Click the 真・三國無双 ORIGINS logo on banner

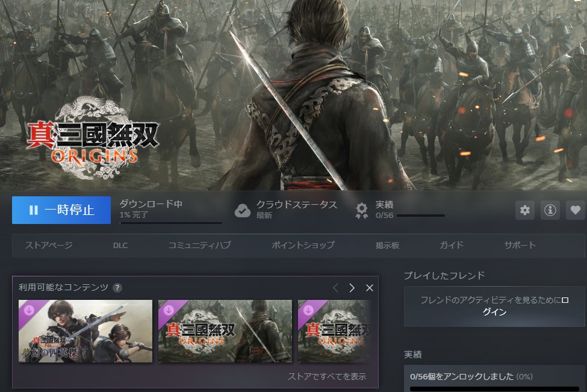(93, 138)
